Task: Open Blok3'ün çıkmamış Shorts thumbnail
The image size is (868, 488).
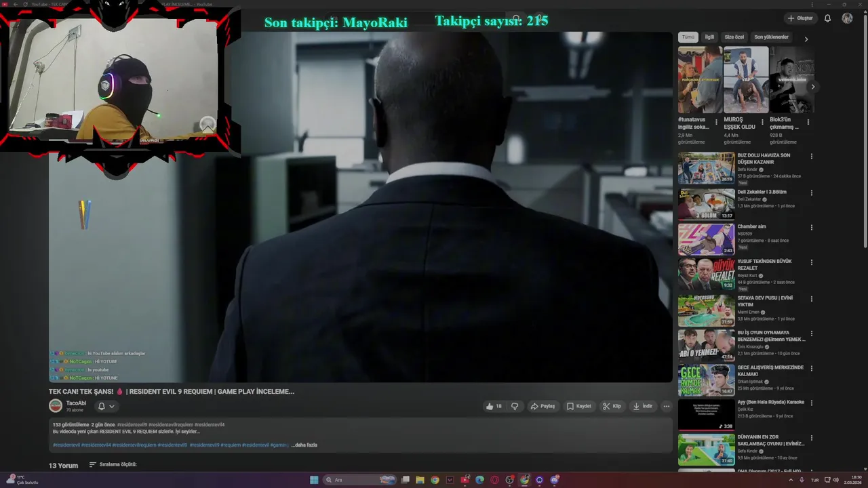Action: click(x=791, y=79)
